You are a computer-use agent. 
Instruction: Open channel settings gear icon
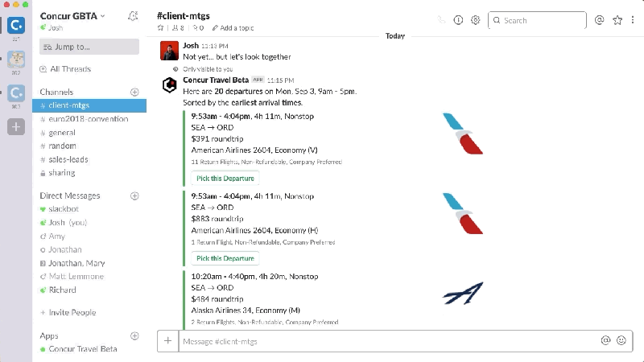(x=475, y=20)
